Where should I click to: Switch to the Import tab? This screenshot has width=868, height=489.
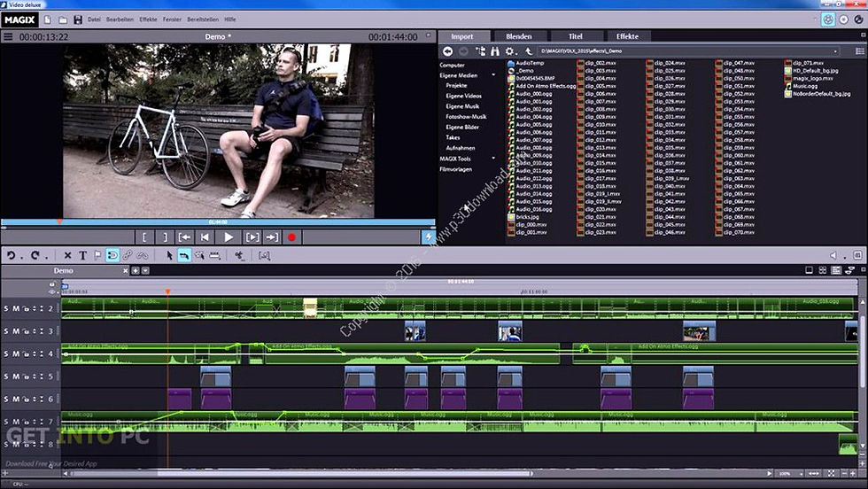point(462,36)
